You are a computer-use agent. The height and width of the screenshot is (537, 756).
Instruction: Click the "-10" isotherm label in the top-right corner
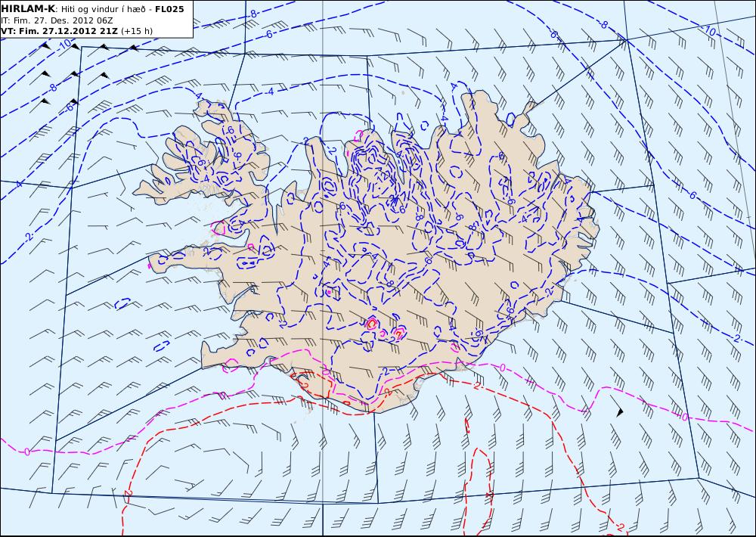pyautogui.click(x=709, y=31)
